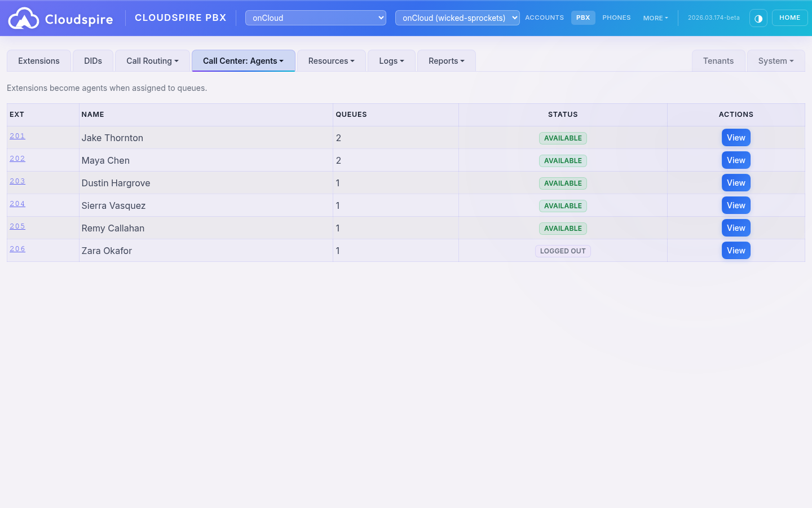Open the Logs dropdown

point(391,60)
